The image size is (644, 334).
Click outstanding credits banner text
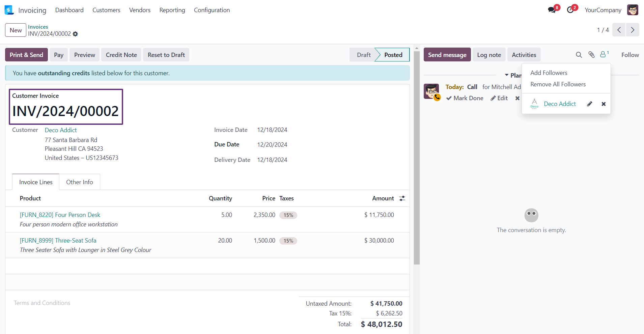[64, 73]
